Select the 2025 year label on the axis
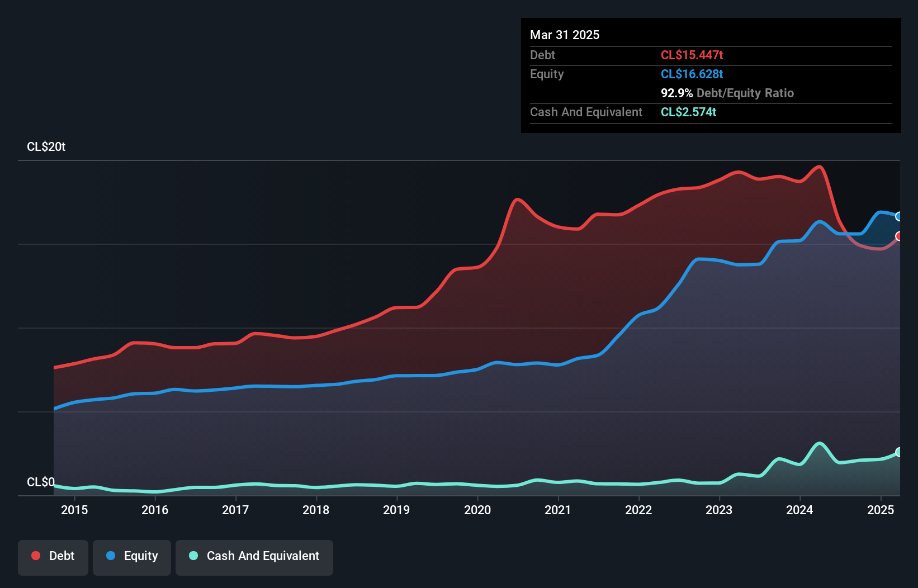The image size is (918, 588). 881,510
